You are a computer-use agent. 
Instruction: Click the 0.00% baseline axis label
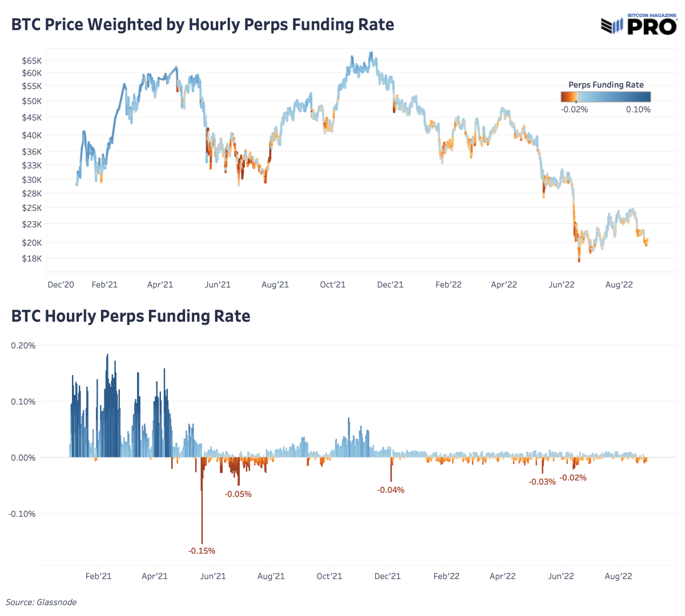(23, 458)
